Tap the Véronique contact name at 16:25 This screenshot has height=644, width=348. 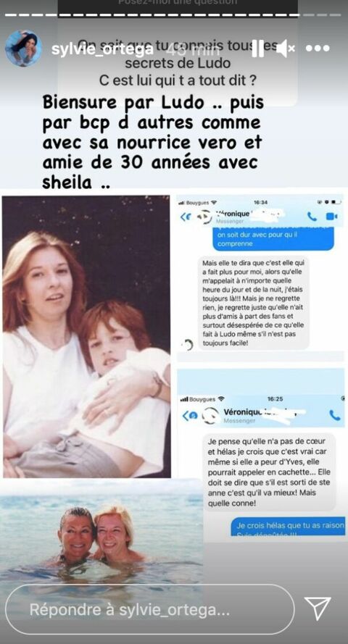point(242,411)
